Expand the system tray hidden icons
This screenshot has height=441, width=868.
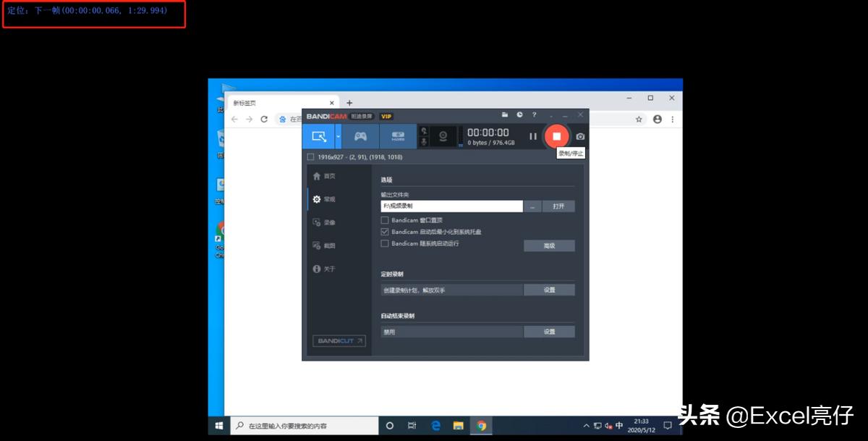pos(586,425)
